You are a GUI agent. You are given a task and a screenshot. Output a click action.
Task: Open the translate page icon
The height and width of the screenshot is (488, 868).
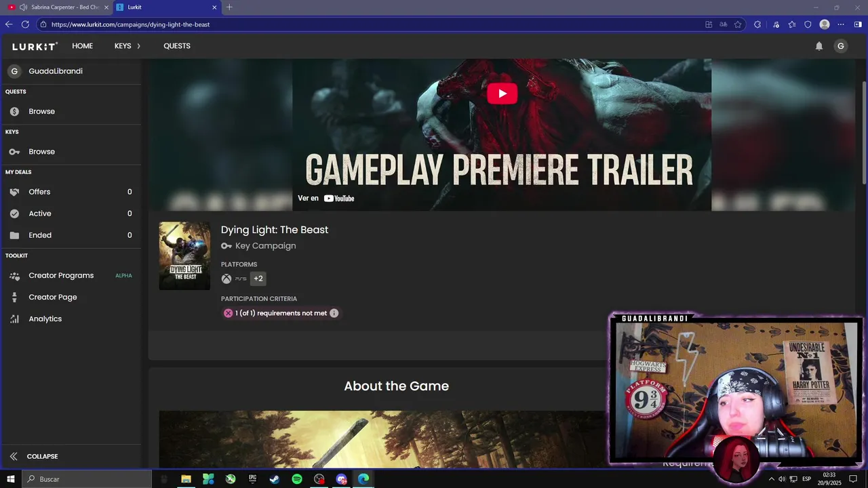724,24
